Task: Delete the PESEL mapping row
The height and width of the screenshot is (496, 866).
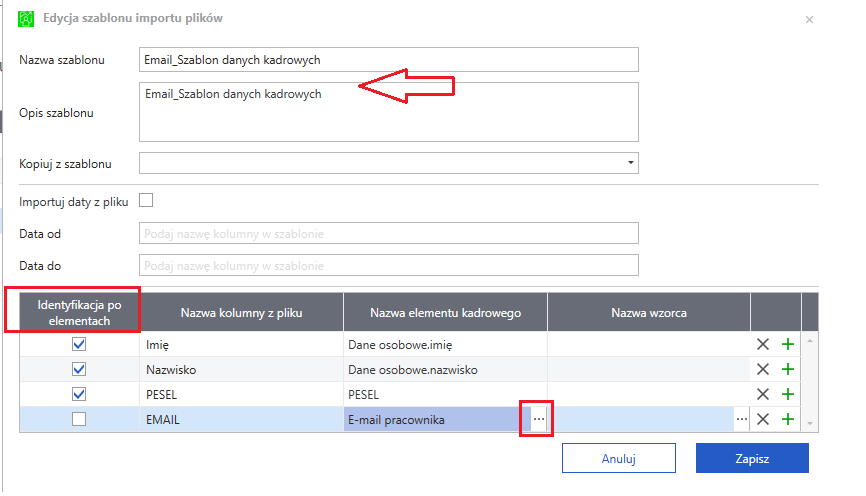Action: [x=763, y=394]
